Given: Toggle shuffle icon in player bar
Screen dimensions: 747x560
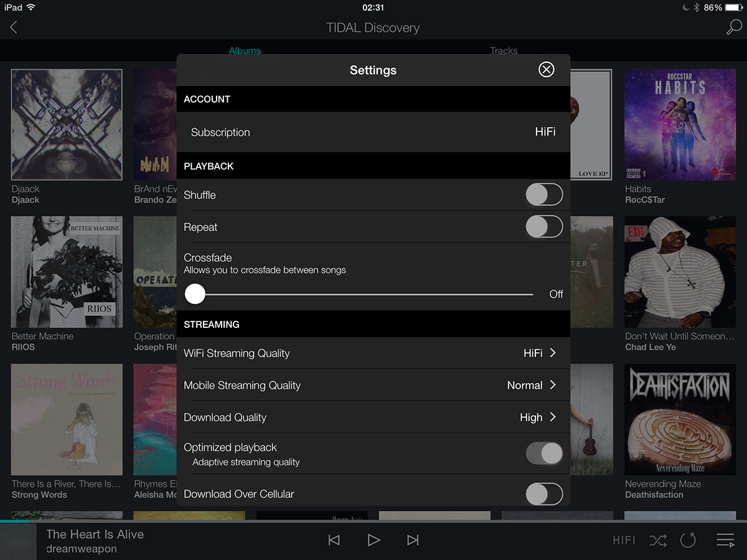Looking at the screenshot, I should point(658,540).
